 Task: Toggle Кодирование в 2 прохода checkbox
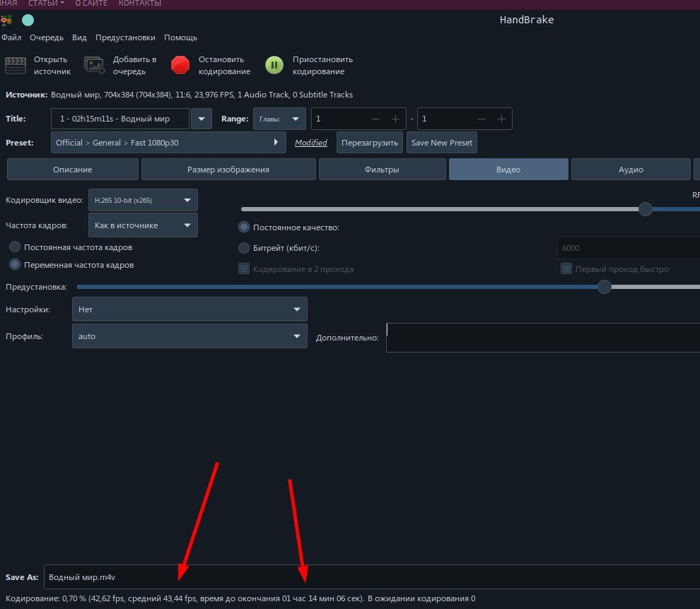pyautogui.click(x=244, y=268)
